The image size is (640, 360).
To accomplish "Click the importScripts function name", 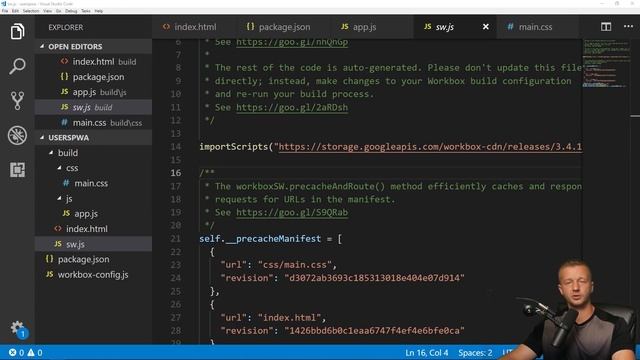I will [x=233, y=147].
